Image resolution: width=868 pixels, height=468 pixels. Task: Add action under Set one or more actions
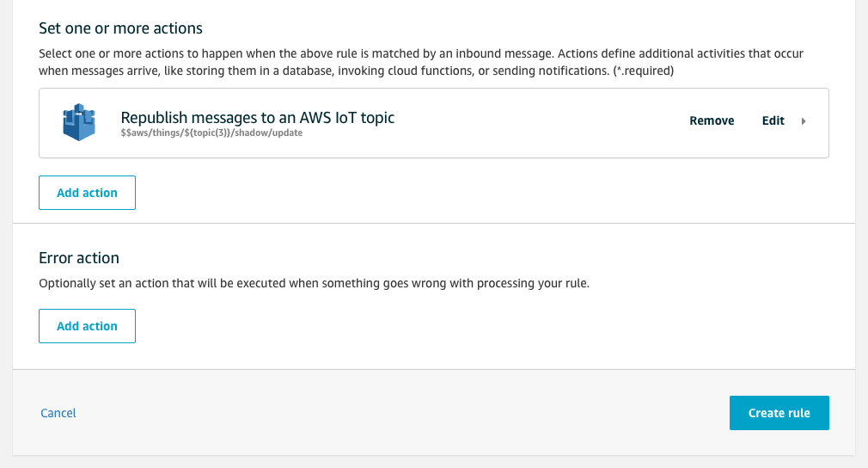[x=87, y=193]
